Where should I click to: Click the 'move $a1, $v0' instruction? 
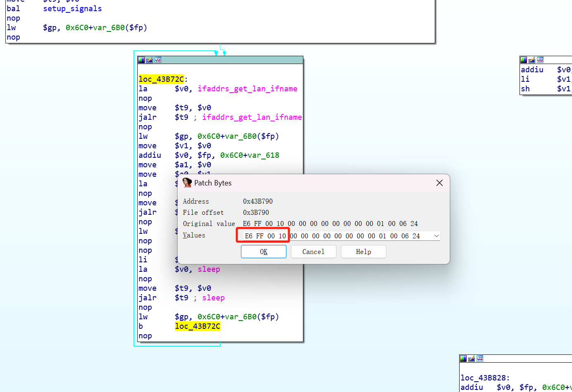(175, 165)
